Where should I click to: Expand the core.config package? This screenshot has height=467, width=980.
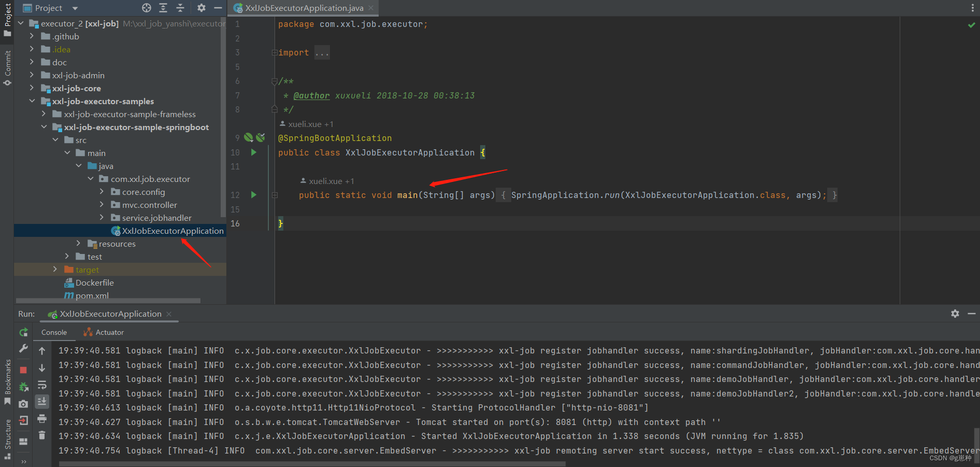point(102,191)
